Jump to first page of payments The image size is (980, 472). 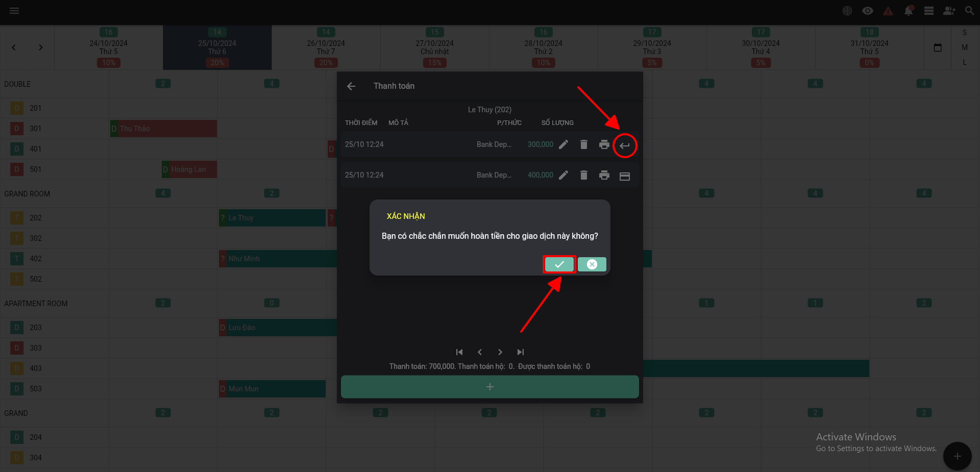[459, 352]
